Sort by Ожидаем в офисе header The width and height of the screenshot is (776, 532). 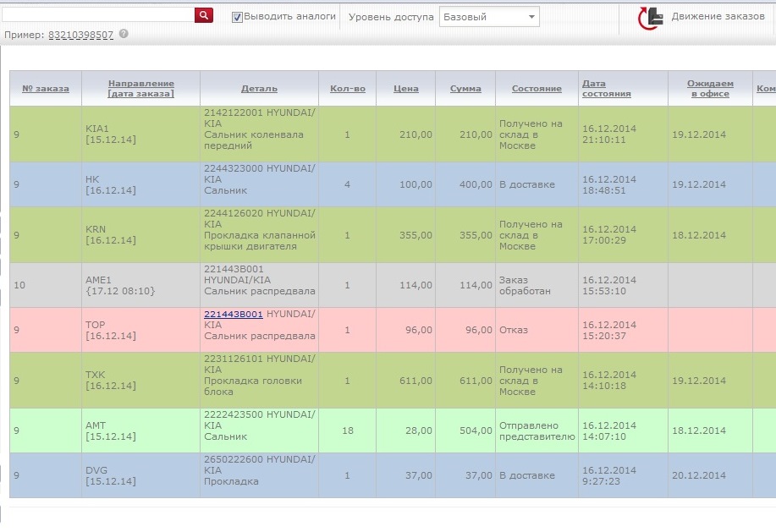pos(710,88)
